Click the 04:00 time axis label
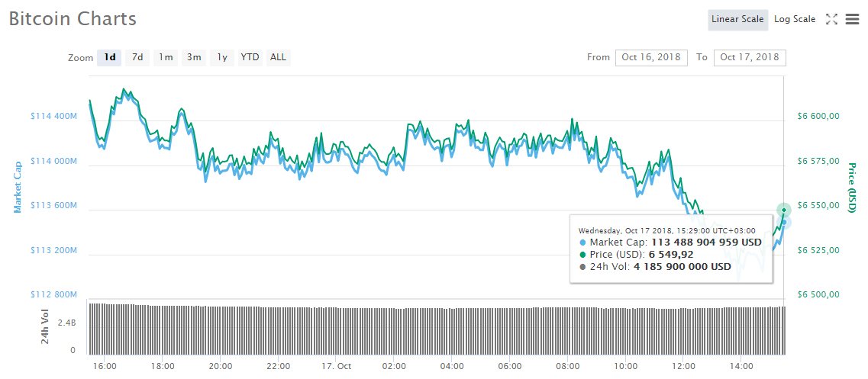Viewport: 868px width, 379px height. pos(452,366)
